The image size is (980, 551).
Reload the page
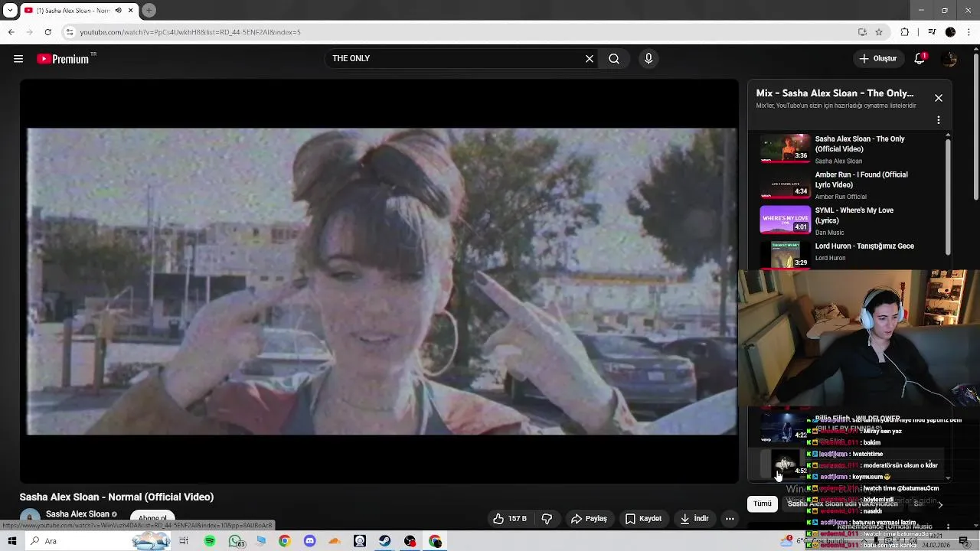click(47, 32)
